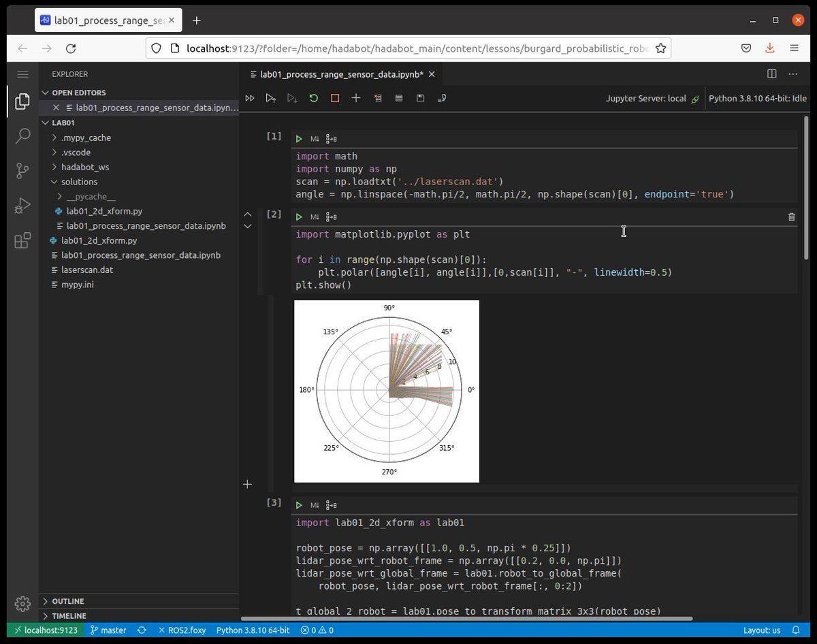Select the lab01_process_range_sensor_data.ipynb editor tab

pos(342,74)
